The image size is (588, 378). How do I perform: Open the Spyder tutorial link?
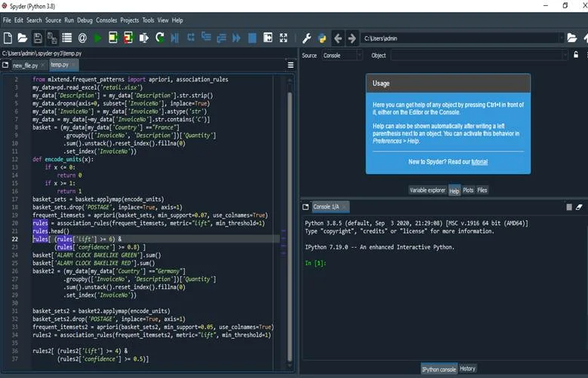point(479,162)
